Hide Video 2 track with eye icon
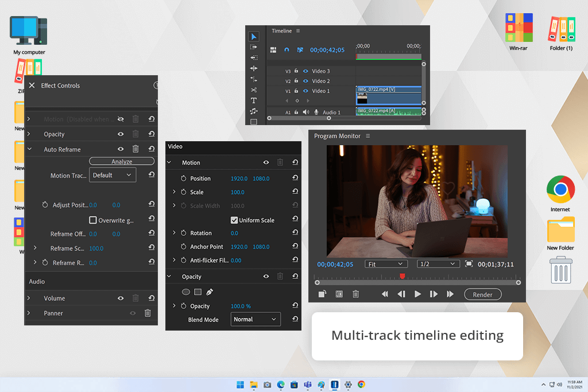588x392 pixels. click(305, 80)
